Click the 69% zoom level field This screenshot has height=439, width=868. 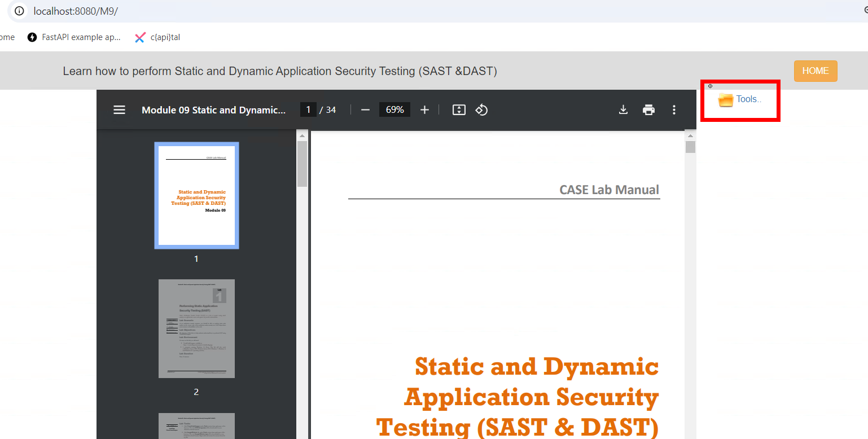(x=394, y=110)
